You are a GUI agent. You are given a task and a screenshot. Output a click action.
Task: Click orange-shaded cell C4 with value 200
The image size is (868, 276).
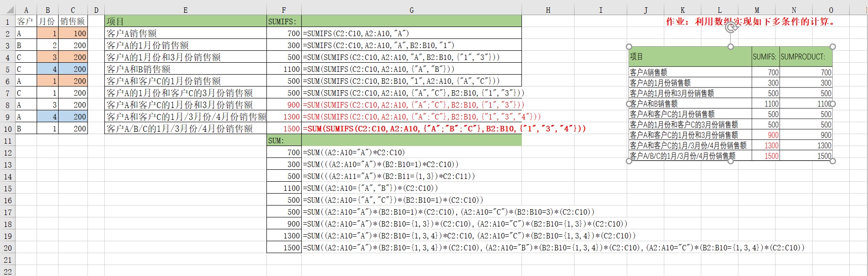[73, 57]
